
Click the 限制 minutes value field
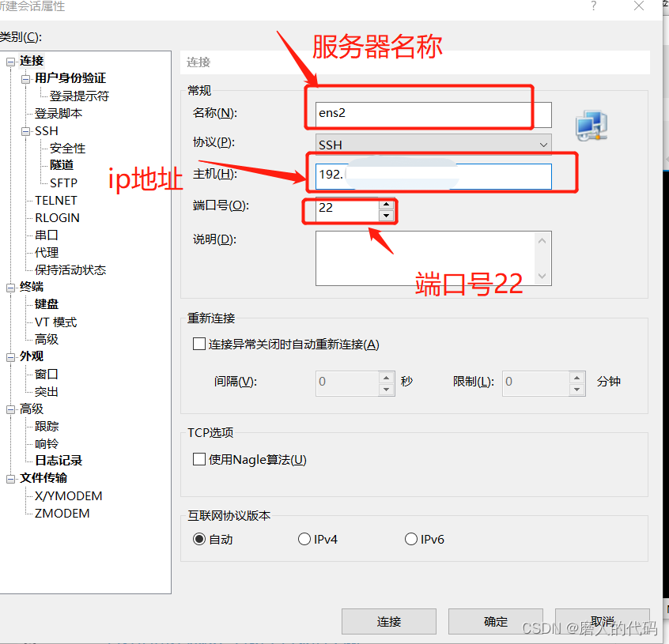535,383
